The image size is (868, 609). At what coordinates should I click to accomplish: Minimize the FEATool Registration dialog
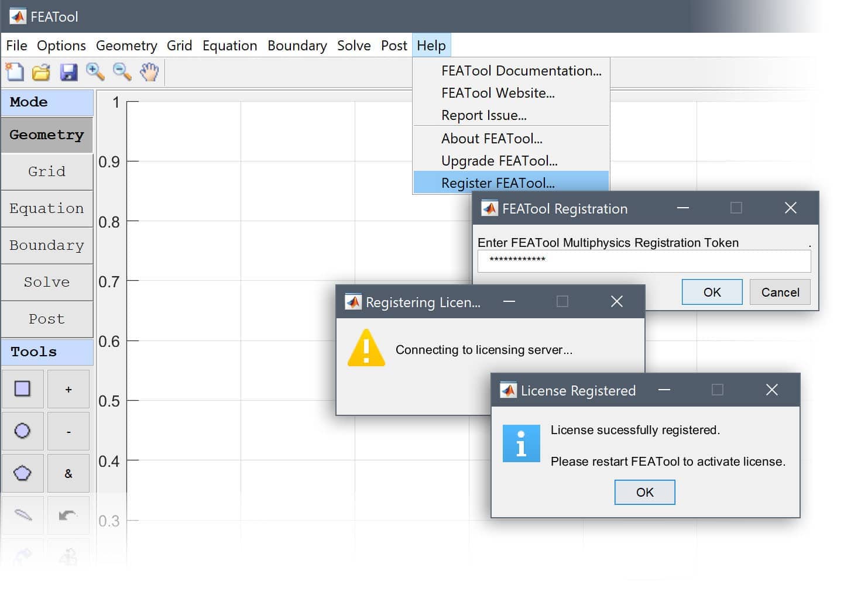pyautogui.click(x=683, y=208)
